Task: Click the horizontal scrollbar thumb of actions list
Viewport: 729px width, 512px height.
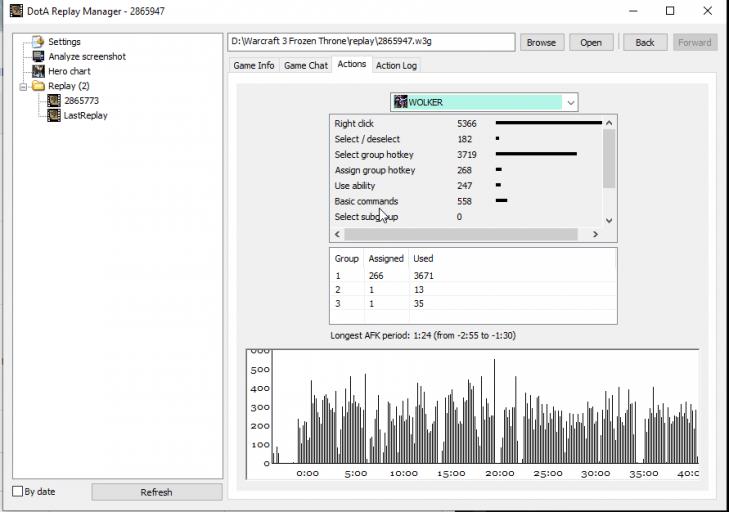Action: point(461,234)
